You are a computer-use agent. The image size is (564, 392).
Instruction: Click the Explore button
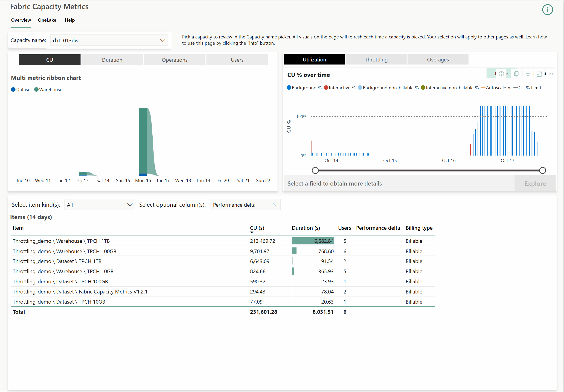[535, 183]
